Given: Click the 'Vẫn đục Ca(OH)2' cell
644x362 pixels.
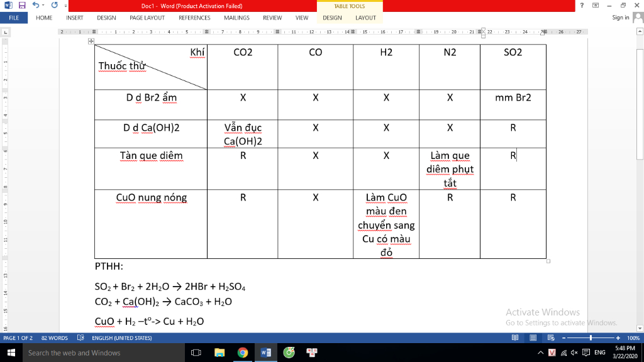Looking at the screenshot, I should (243, 134).
